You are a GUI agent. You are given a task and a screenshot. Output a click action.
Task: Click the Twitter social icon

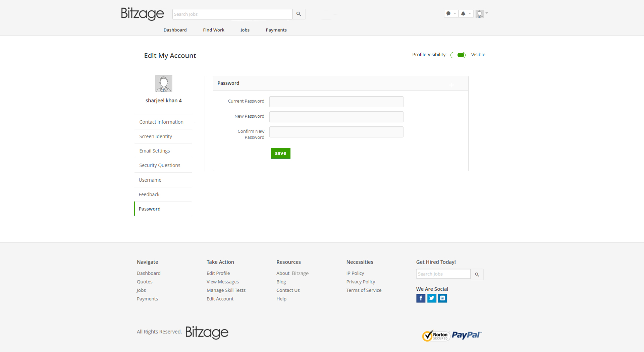click(x=432, y=298)
